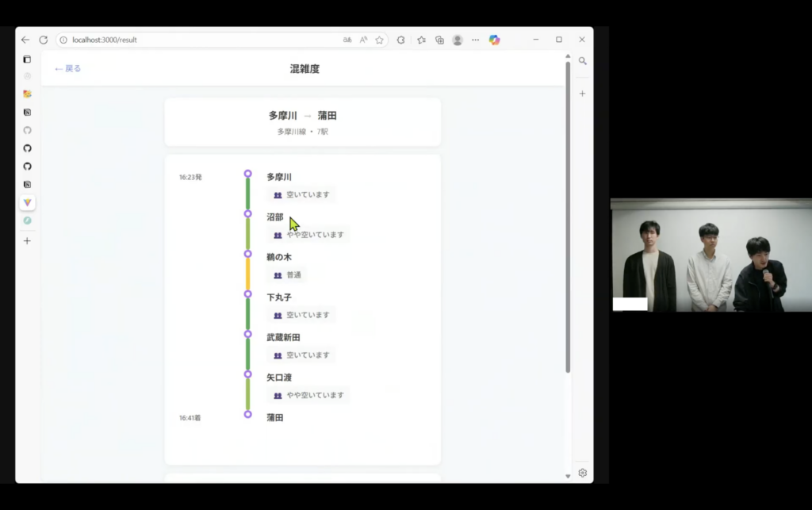
Task: Open Settings and more ellipsis menu
Action: click(476, 40)
